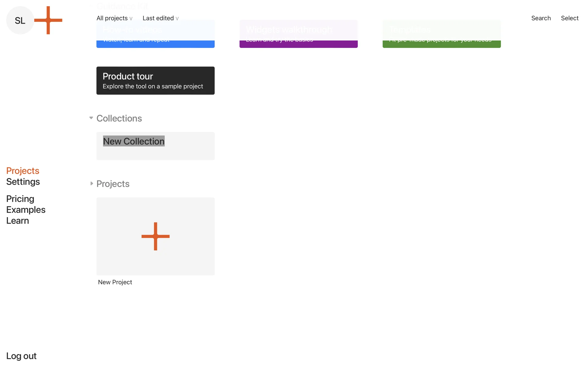Open the SL user avatar
The height and width of the screenshot is (368, 588).
(x=20, y=21)
